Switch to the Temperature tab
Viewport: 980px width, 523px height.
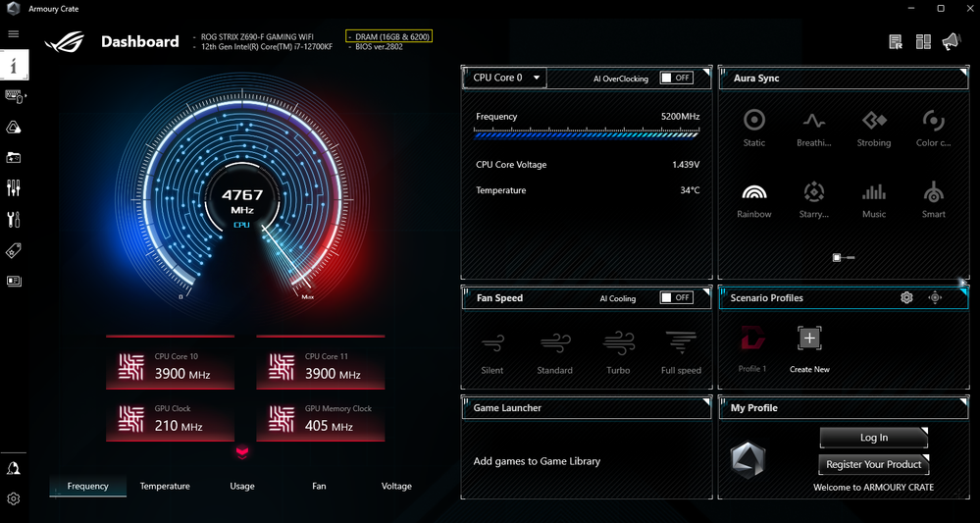point(165,486)
